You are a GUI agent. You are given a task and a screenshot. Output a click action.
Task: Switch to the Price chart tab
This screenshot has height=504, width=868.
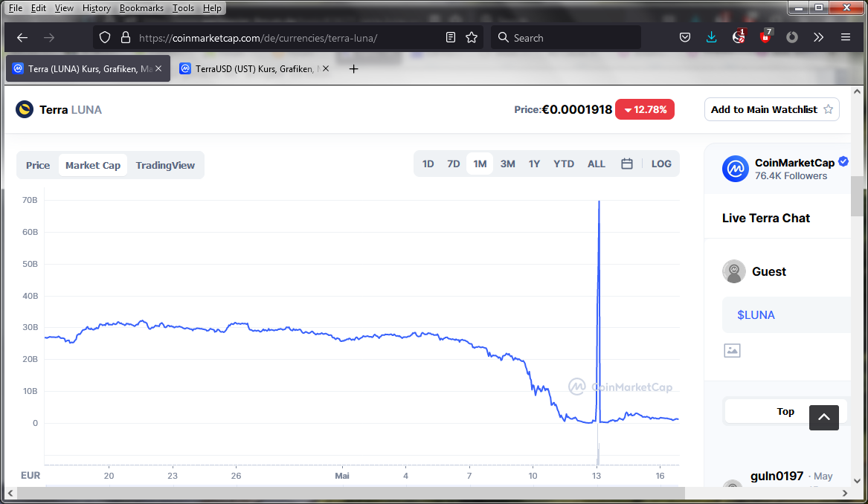pos(38,166)
